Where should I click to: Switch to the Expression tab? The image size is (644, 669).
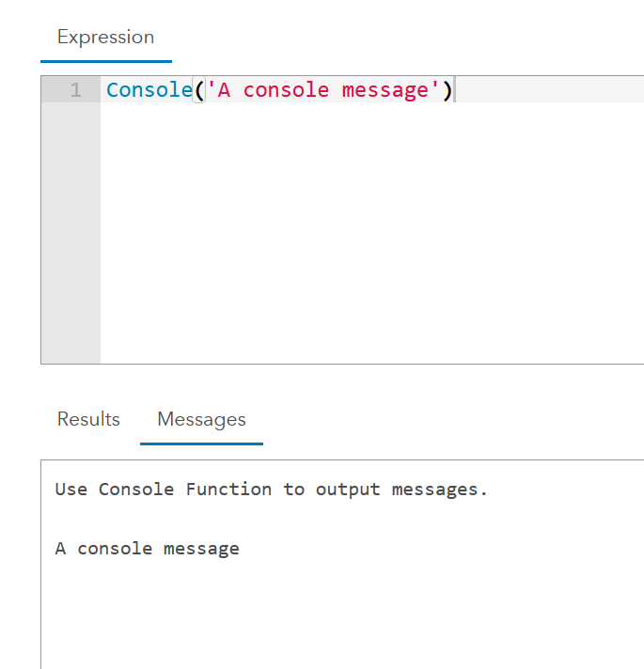click(105, 38)
